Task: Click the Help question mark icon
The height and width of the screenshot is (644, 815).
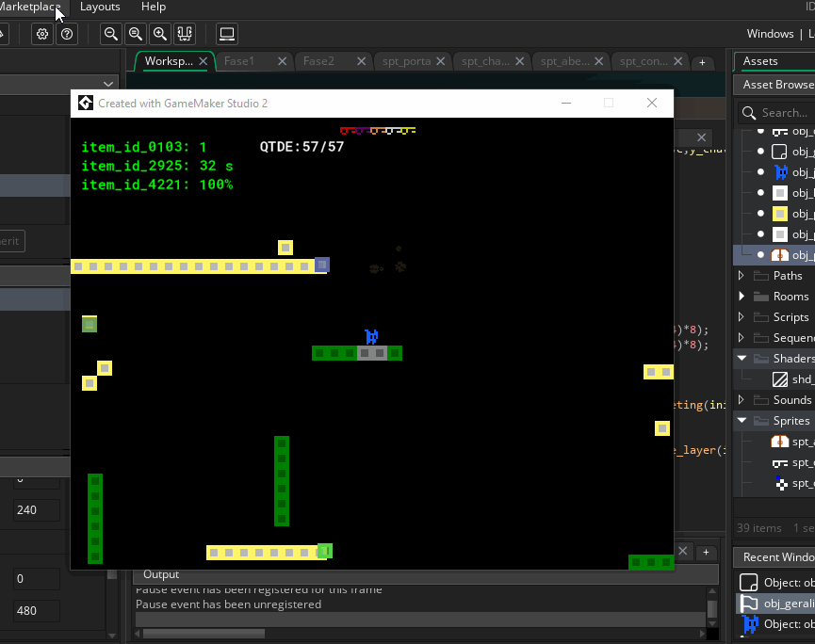Action: [x=67, y=34]
